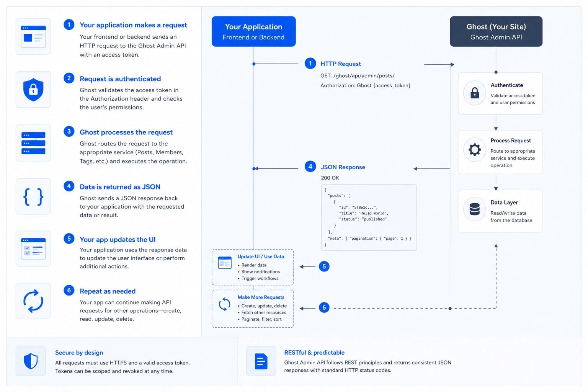This screenshot has height=392, width=588.
Task: Click the heading Repeat as needed
Action: [108, 291]
